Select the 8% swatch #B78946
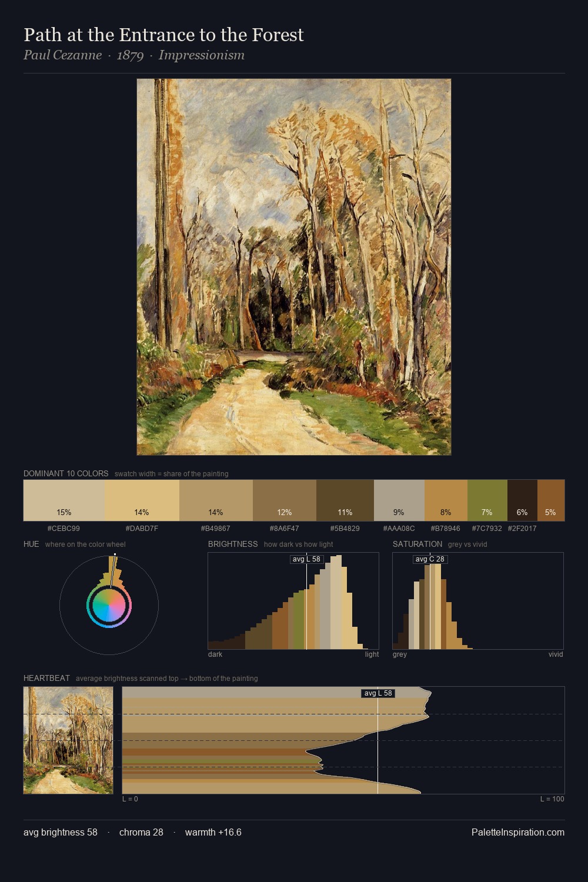This screenshot has height=882, width=588. pyautogui.click(x=446, y=500)
